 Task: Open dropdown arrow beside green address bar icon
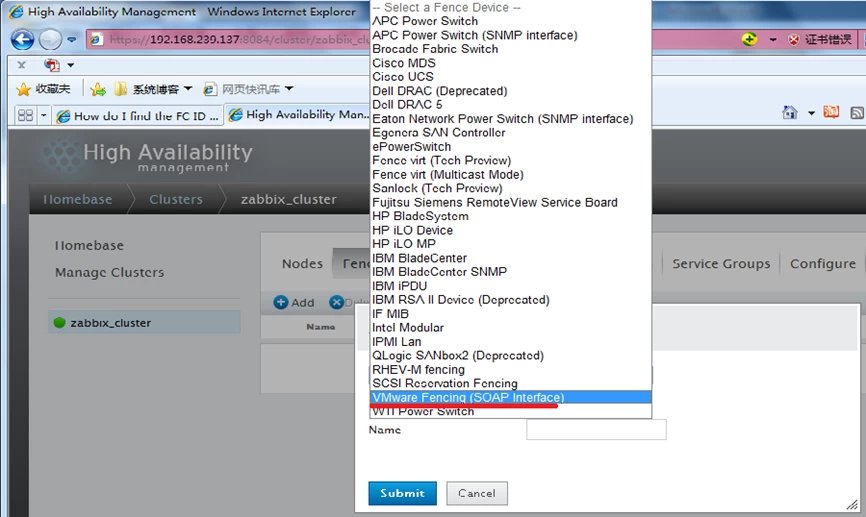point(773,39)
